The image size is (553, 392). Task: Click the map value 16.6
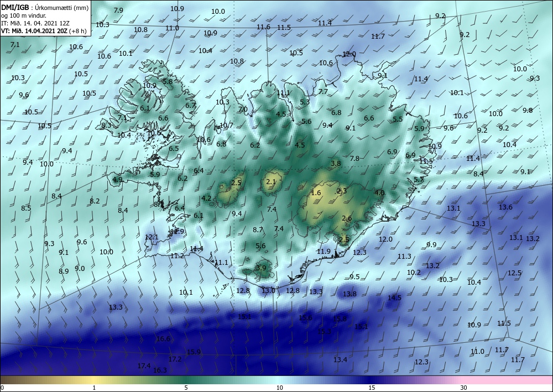point(163,339)
